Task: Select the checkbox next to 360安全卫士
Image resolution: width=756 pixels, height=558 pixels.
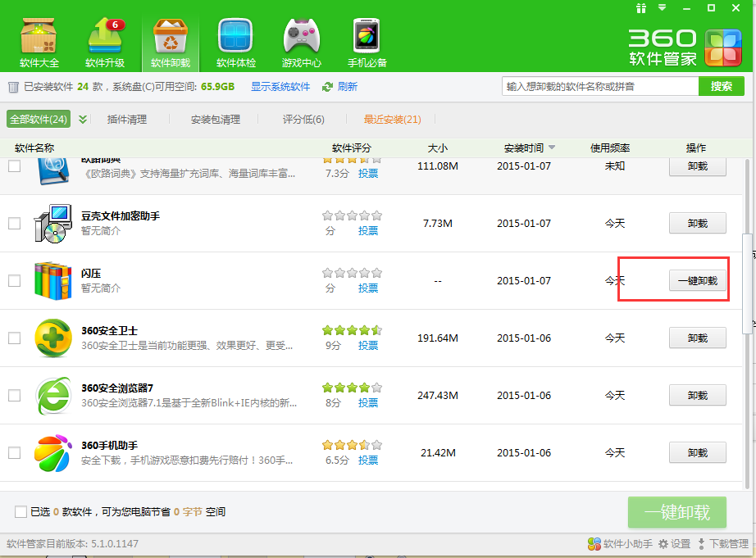Action: [x=14, y=338]
